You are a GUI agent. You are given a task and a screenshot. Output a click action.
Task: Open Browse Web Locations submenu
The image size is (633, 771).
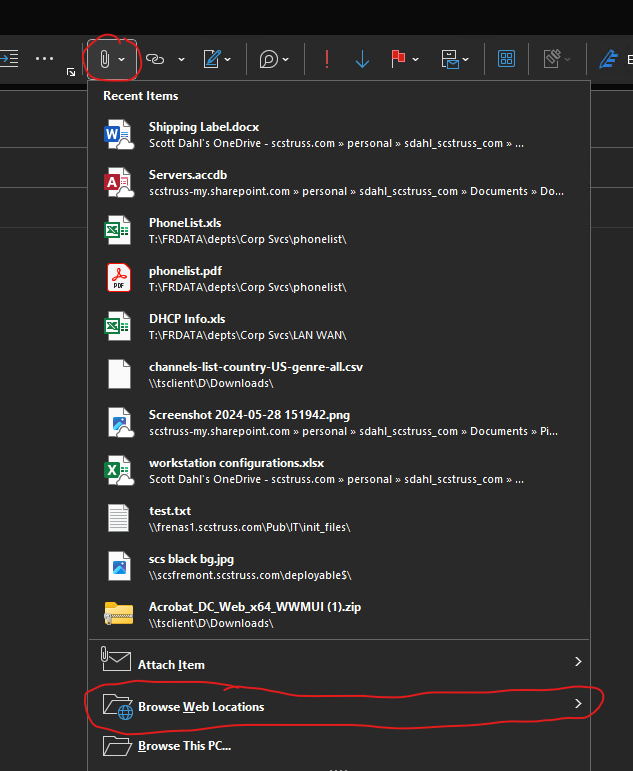(339, 704)
